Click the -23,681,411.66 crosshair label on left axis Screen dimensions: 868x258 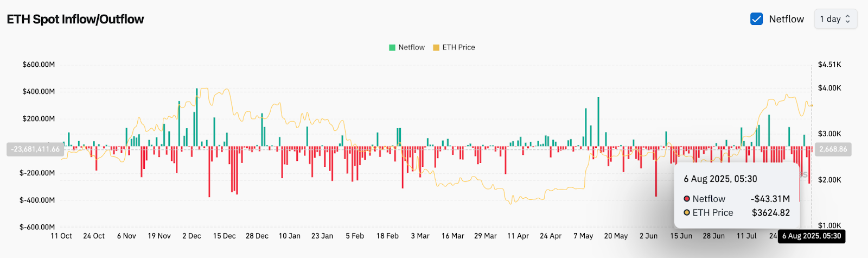(35, 149)
